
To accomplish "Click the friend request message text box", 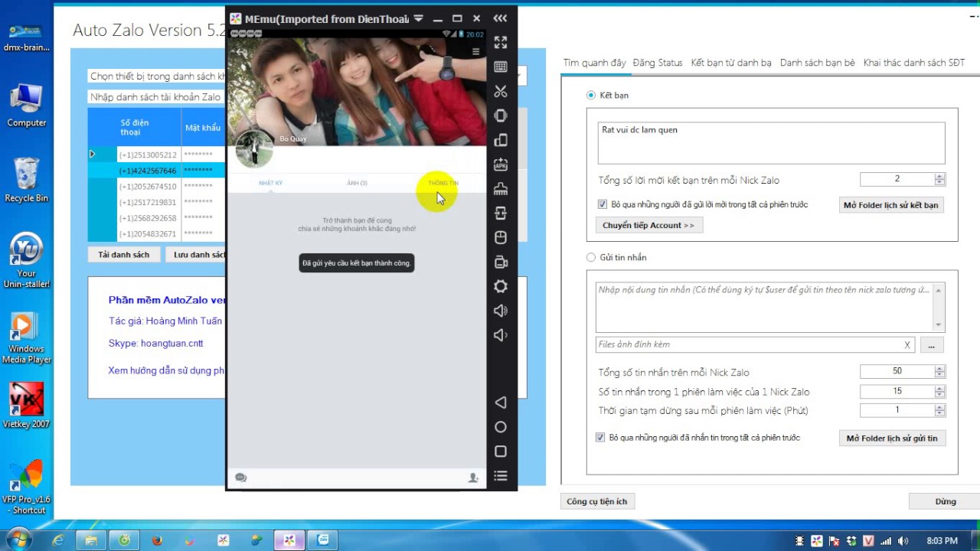I will coord(772,142).
